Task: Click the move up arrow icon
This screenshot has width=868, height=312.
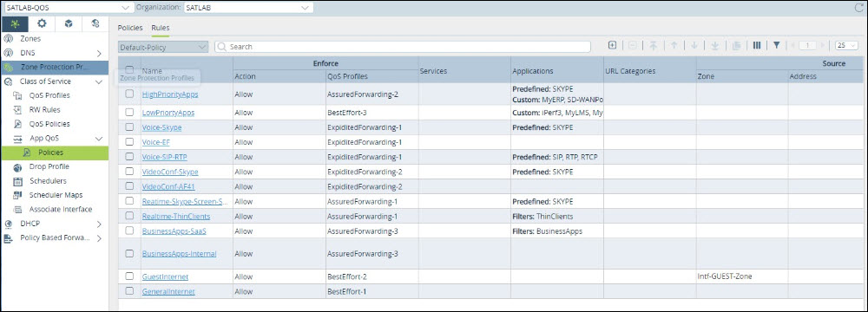Action: tap(674, 46)
